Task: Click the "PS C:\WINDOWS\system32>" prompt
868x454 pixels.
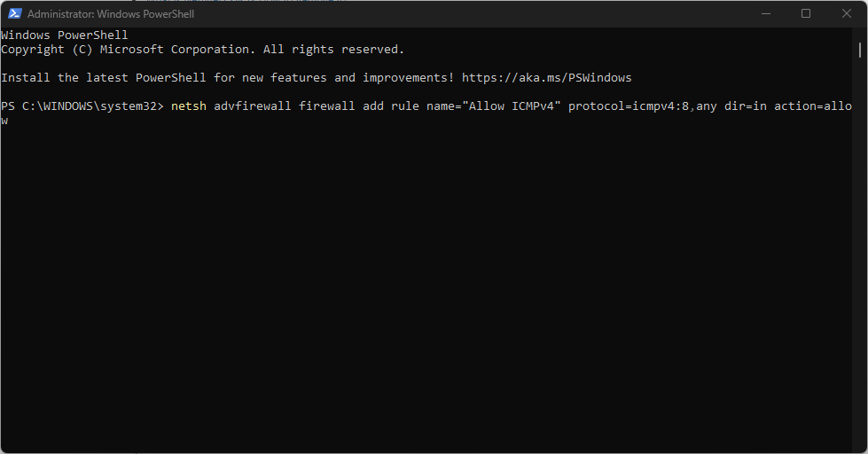Action: [x=82, y=106]
